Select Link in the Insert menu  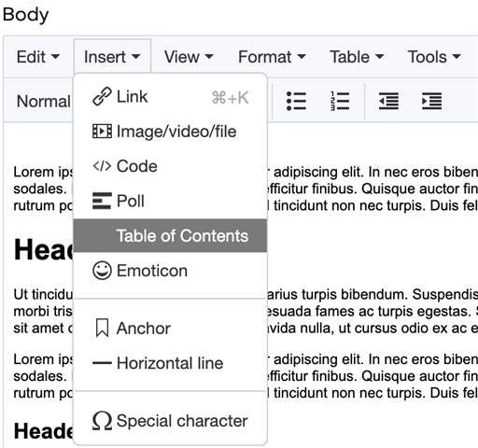(x=170, y=97)
